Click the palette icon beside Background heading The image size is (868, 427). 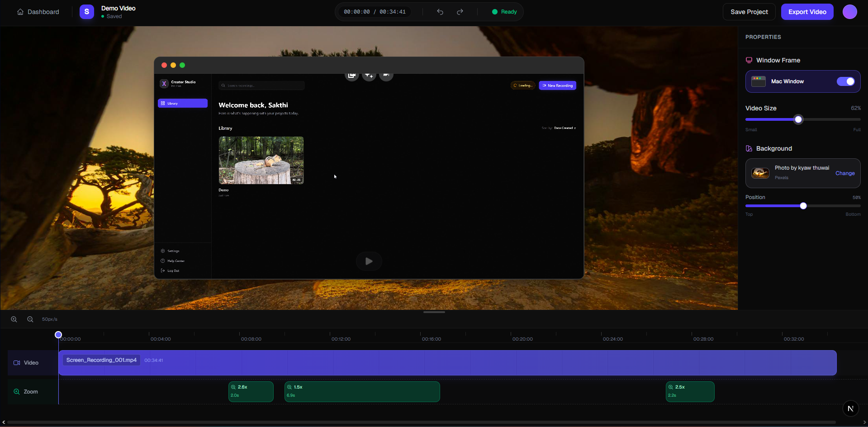pos(749,148)
